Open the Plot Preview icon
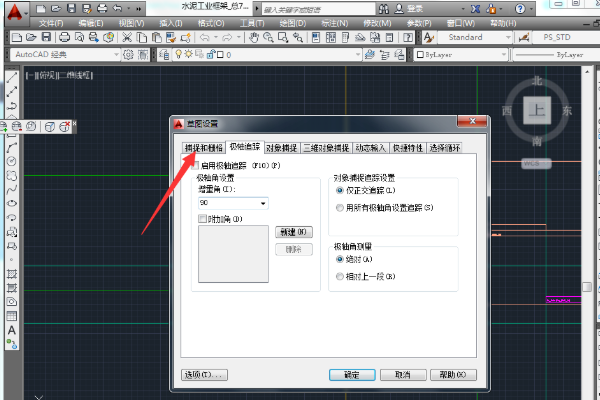The height and width of the screenshot is (400, 600). pos(79,37)
